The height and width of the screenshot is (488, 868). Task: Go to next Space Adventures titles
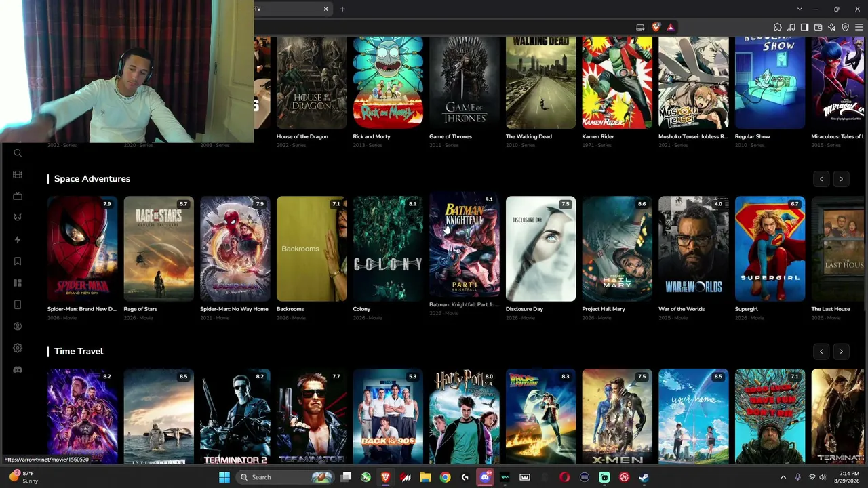841,179
